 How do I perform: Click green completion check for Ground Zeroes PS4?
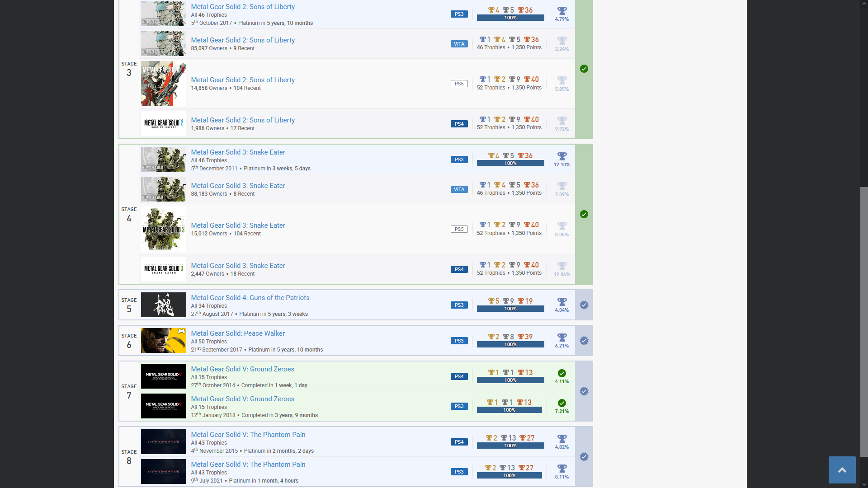562,373
